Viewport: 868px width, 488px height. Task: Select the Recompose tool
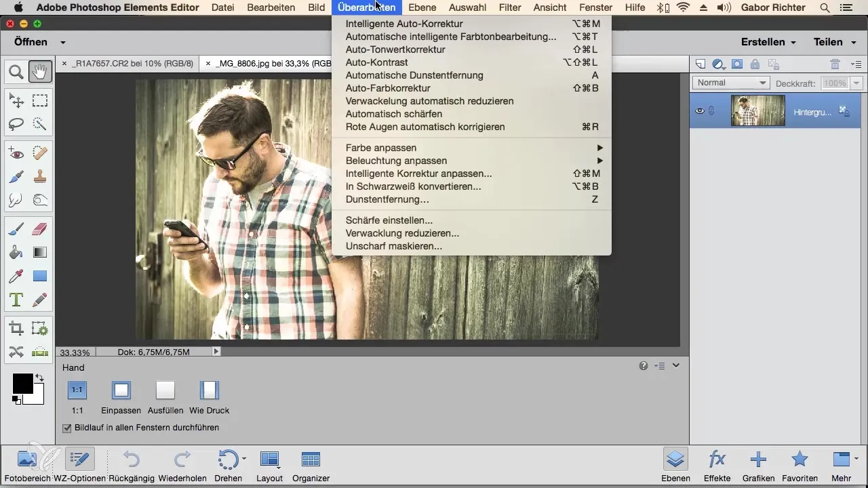(x=40, y=329)
